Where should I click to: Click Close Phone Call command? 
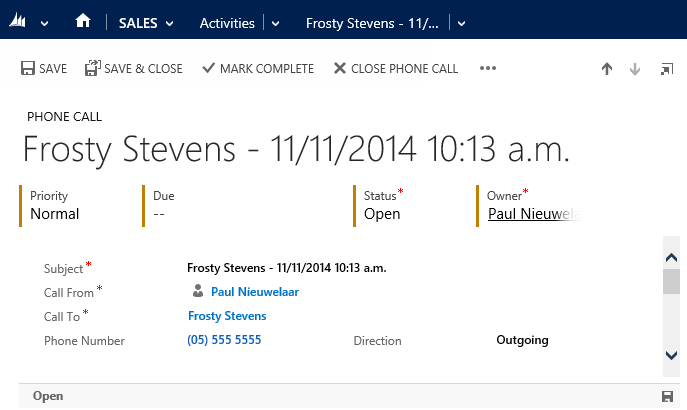396,69
